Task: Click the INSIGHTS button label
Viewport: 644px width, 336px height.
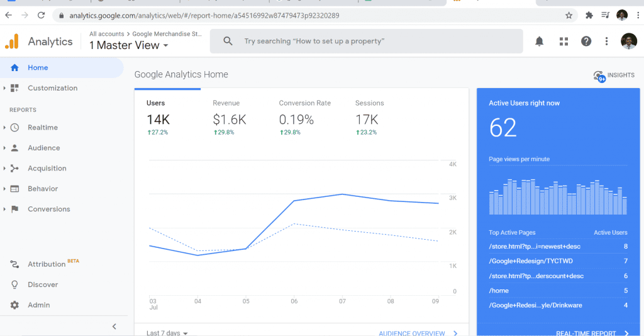Action: (x=621, y=75)
